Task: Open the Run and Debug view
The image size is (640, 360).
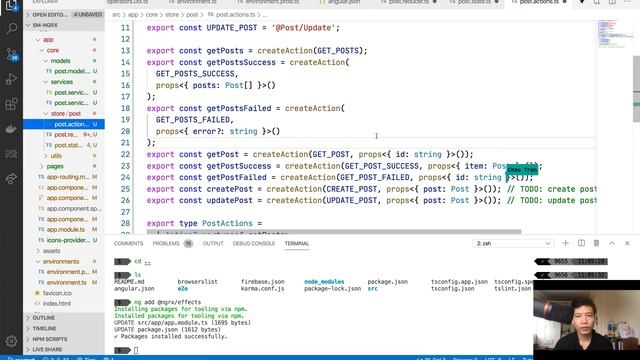Action: pyautogui.click(x=11, y=79)
